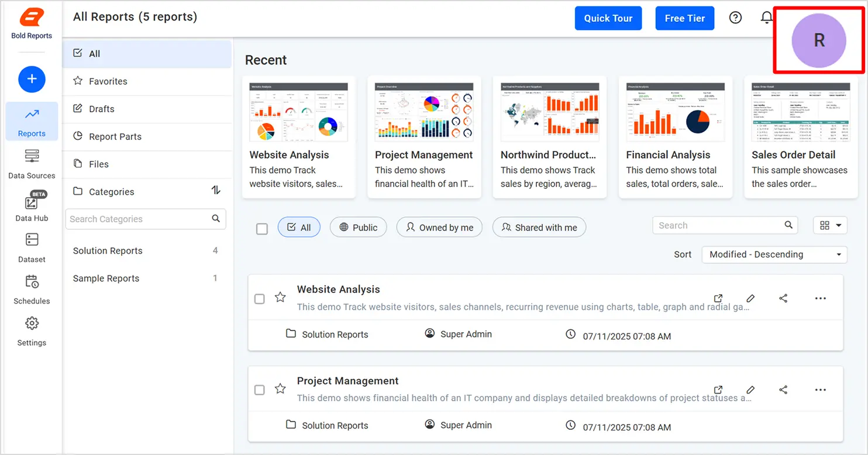The height and width of the screenshot is (455, 868).
Task: Open more options for Website Analysis
Action: pos(820,298)
